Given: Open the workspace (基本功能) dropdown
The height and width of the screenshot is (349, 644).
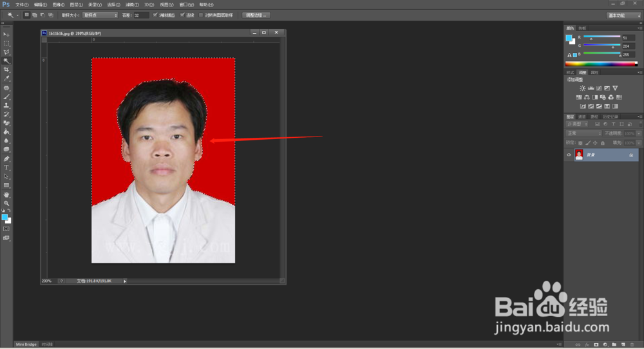Looking at the screenshot, I should point(624,15).
